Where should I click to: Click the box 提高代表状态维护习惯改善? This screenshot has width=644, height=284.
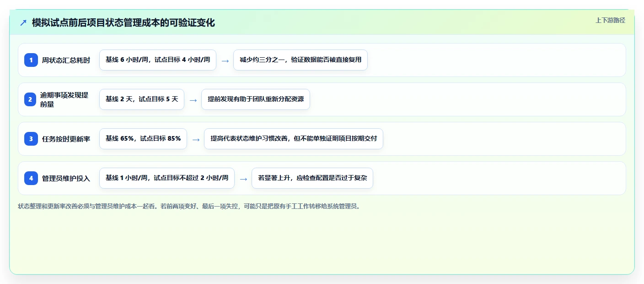click(x=294, y=139)
